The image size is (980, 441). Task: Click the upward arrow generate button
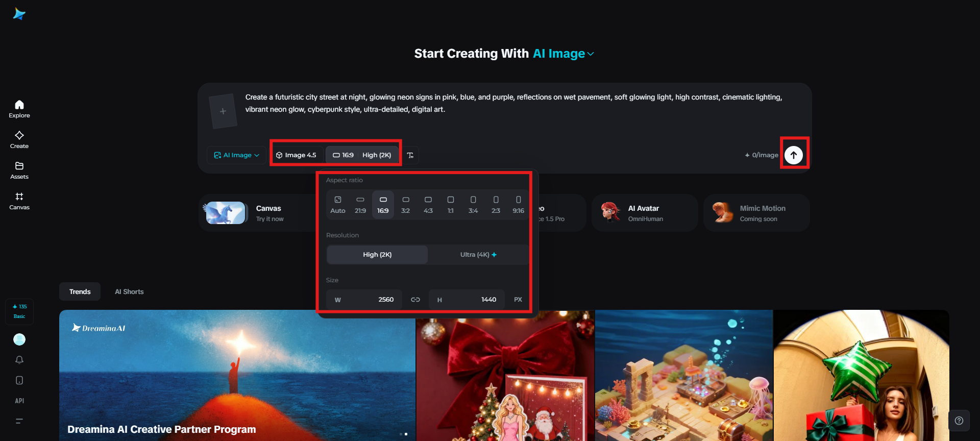[x=794, y=155]
